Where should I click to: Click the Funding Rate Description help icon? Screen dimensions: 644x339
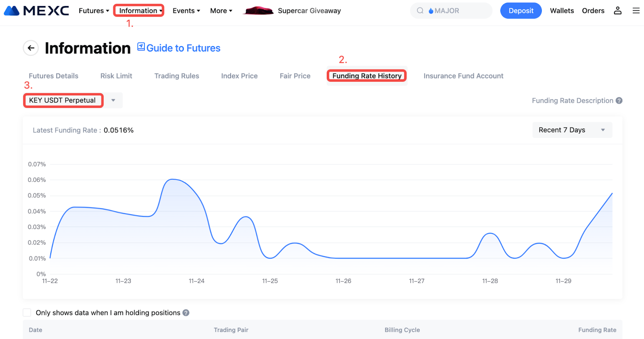(619, 101)
